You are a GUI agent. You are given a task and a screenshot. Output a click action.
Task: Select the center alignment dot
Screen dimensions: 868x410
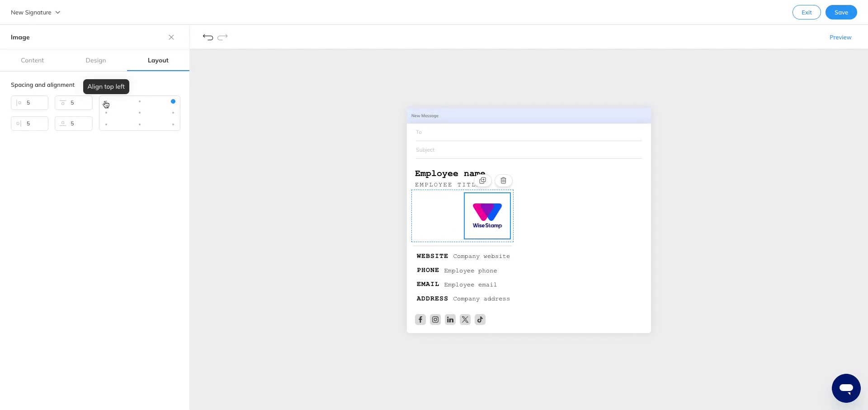pos(140,113)
